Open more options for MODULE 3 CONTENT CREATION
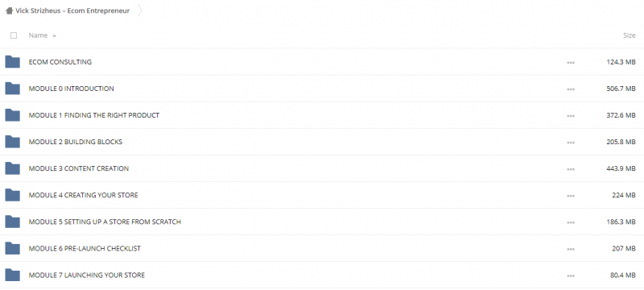The image size is (644, 290). click(x=571, y=169)
